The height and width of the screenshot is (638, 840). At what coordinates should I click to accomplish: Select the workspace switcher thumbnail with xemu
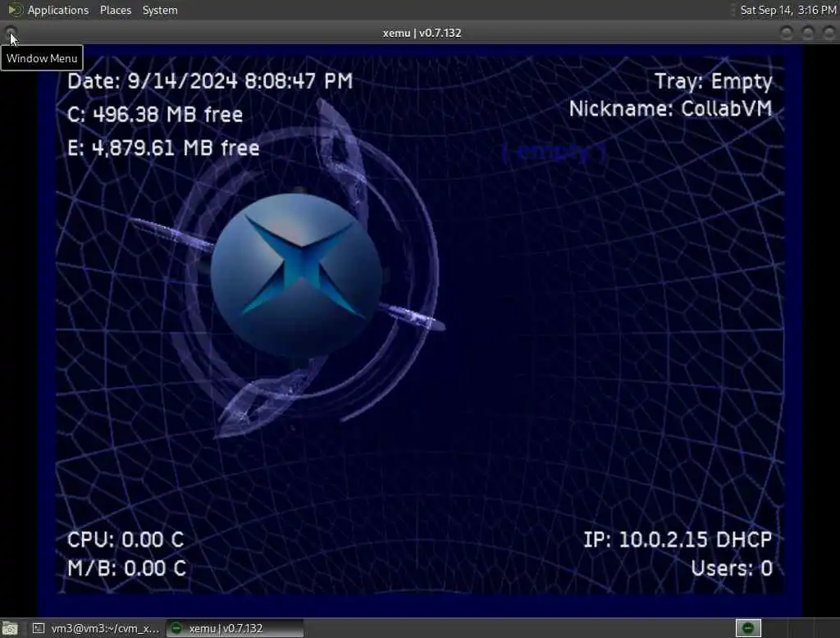click(x=748, y=628)
